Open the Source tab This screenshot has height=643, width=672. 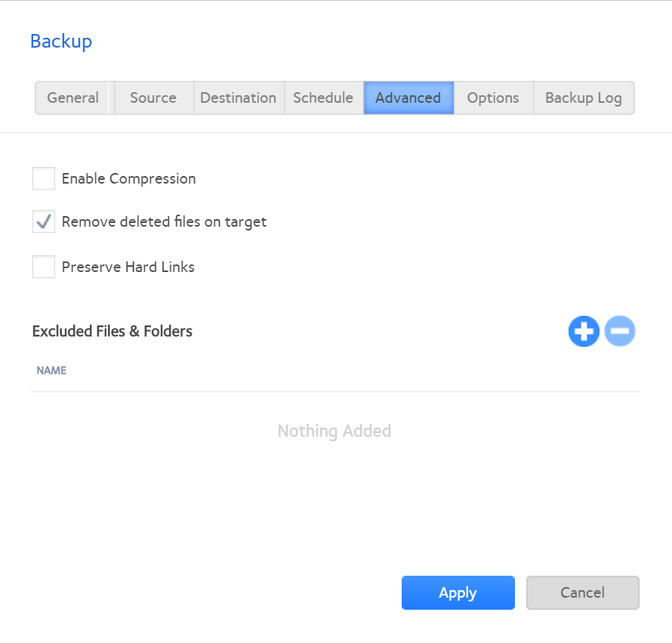pyautogui.click(x=153, y=98)
